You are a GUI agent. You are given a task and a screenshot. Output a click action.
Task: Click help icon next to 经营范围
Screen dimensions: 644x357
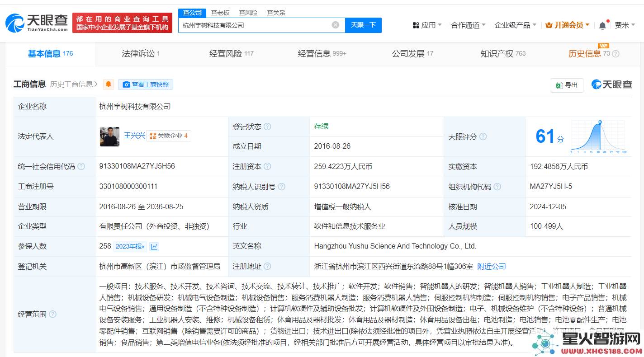coord(52,314)
